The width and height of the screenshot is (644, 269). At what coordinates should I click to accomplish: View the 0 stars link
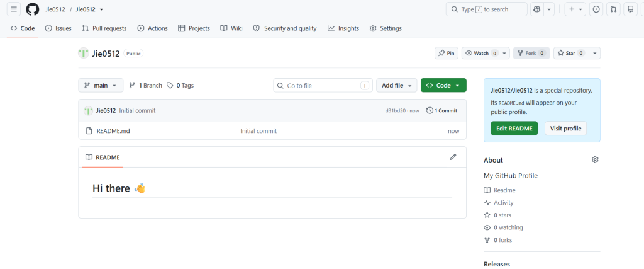[497, 215]
